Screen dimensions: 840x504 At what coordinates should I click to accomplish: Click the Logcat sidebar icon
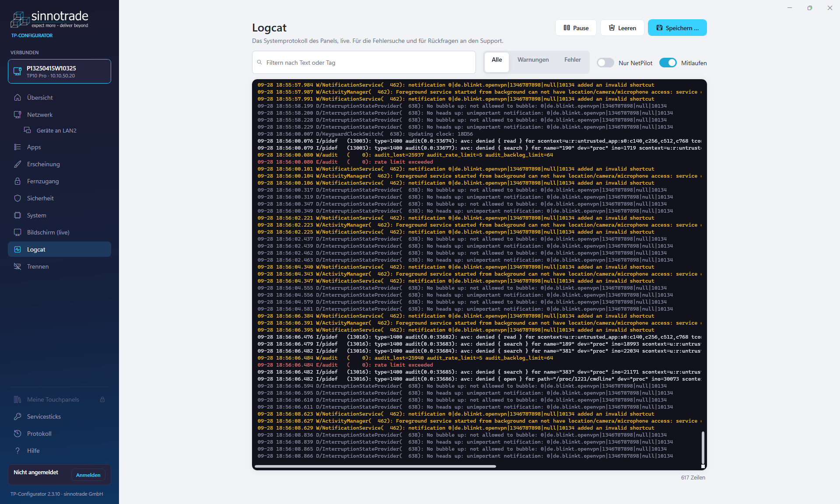click(x=17, y=249)
